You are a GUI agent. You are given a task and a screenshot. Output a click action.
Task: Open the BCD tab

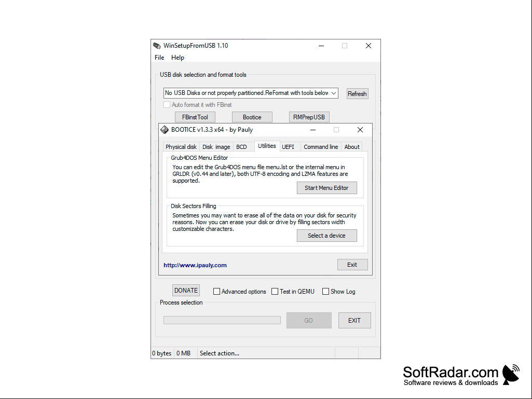241,146
